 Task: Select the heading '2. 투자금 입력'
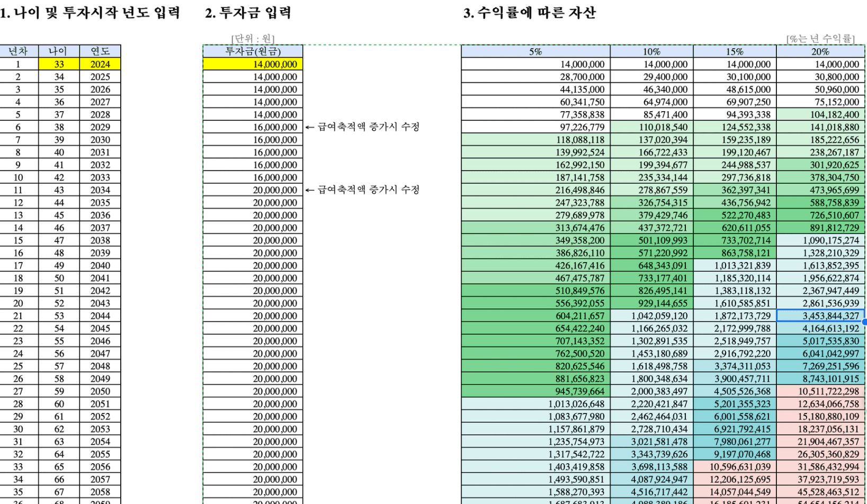click(248, 13)
